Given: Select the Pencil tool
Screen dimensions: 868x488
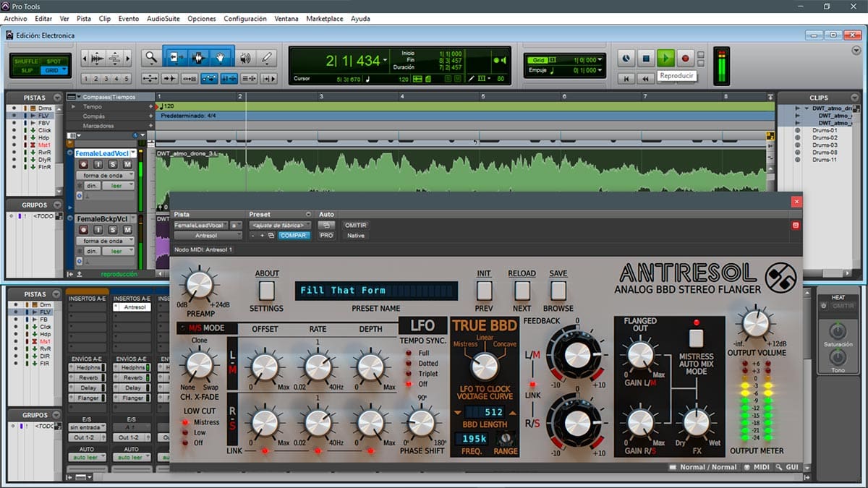Looking at the screenshot, I should [x=266, y=58].
